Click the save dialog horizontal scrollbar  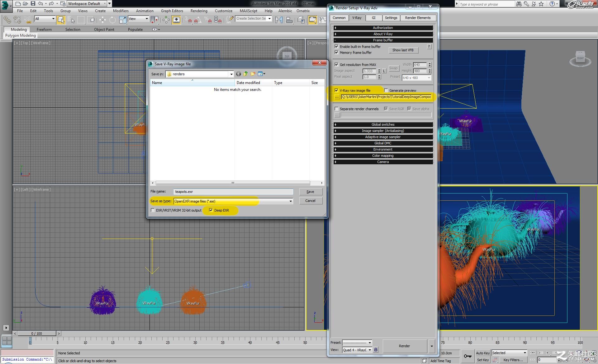click(233, 183)
